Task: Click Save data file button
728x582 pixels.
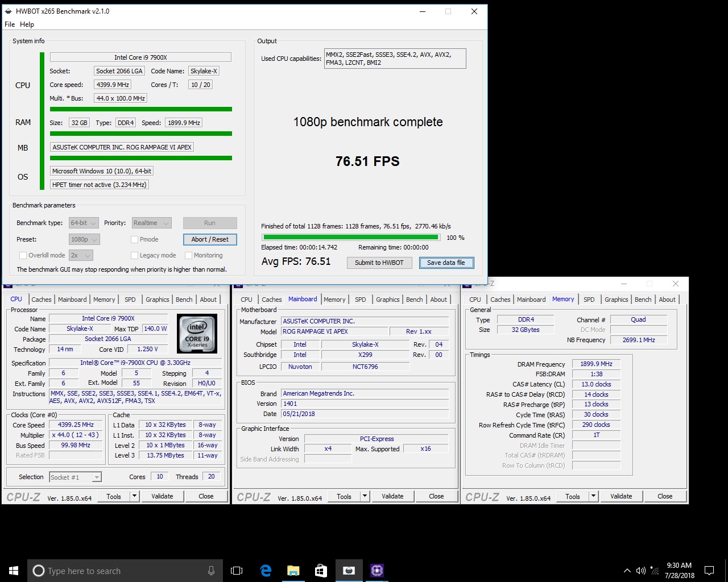Action: point(446,263)
